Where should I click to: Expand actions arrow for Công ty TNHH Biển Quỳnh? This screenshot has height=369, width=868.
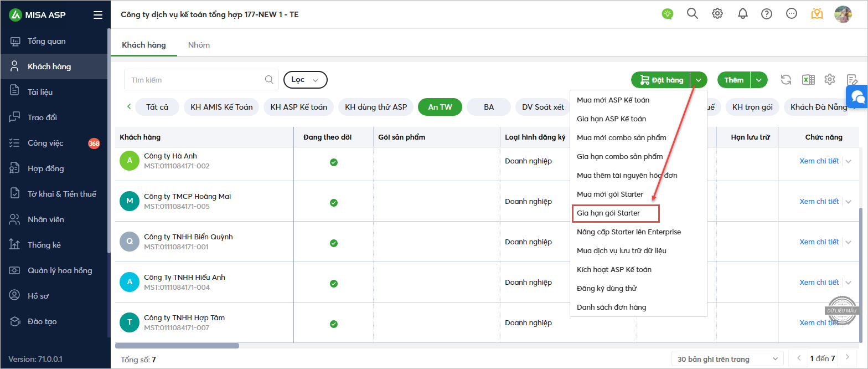(849, 242)
